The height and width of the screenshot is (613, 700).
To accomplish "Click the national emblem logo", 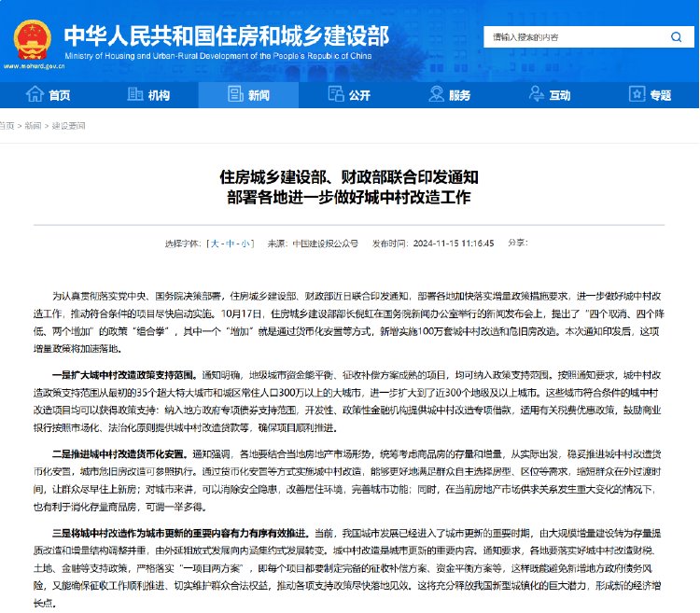I will click(33, 40).
